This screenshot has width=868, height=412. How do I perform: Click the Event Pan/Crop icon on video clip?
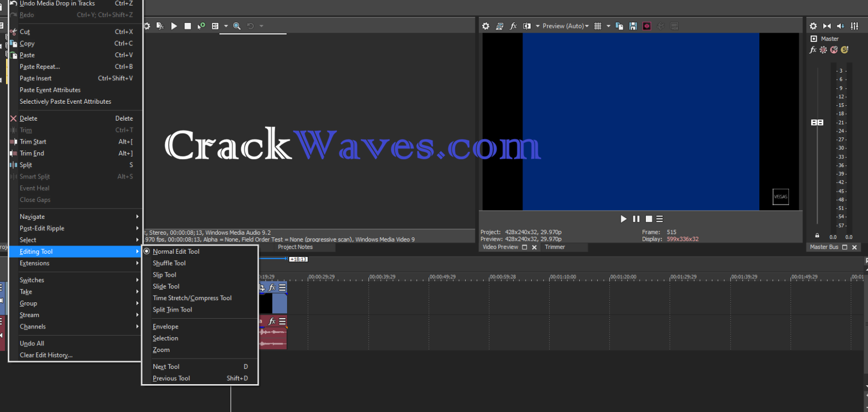pyautogui.click(x=262, y=288)
